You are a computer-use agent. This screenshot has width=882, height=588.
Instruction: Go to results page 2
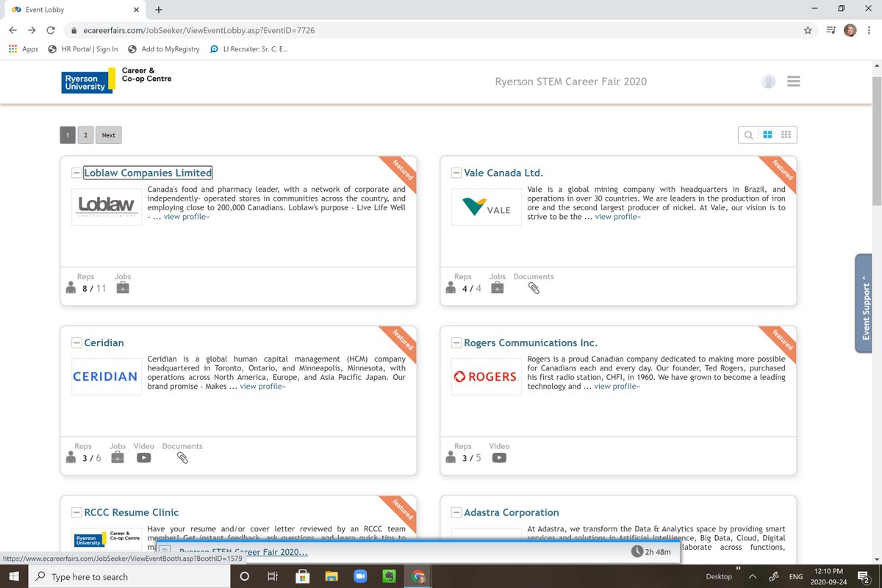[x=85, y=135]
